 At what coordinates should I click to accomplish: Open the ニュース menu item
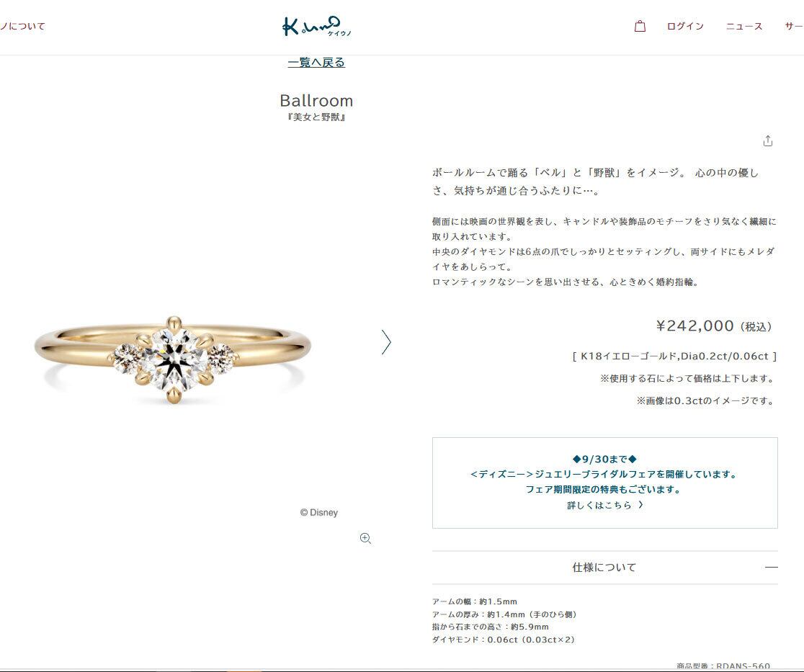(744, 26)
